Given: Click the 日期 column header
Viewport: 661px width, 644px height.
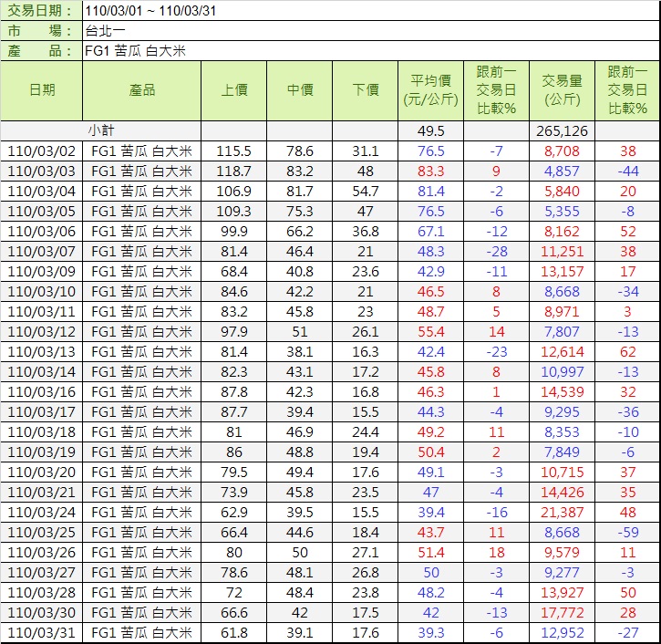Looking at the screenshot, I should pos(42,90).
